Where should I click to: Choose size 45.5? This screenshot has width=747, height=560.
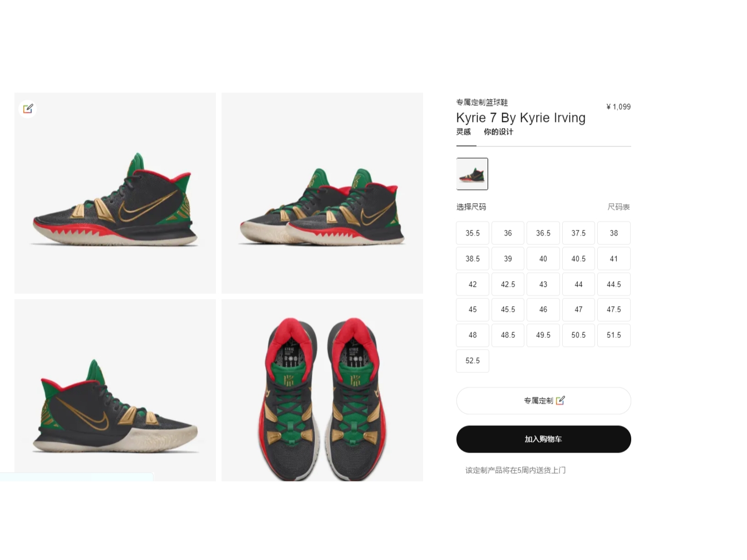(508, 310)
